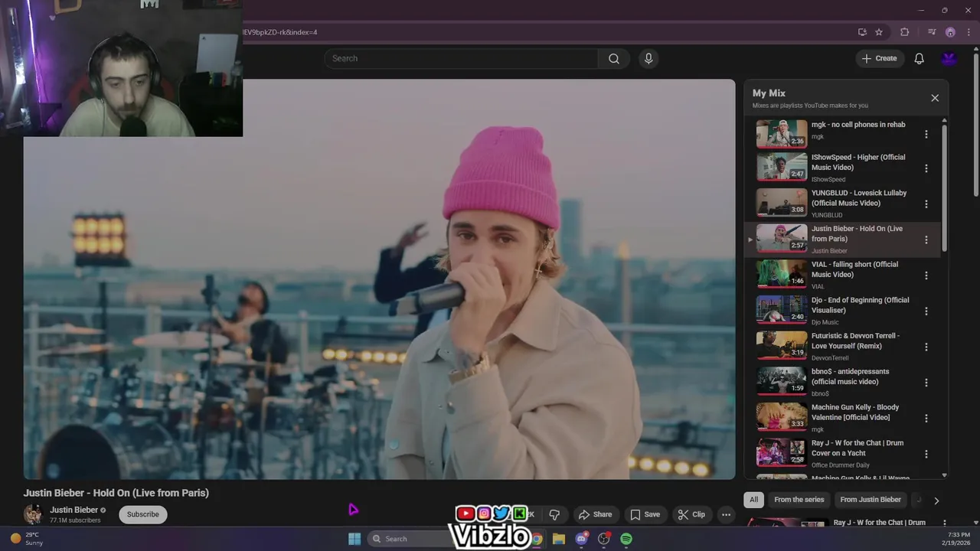Click video title 'Justin Bieber - Hold On (Live from Paris)'
Viewport: 980px width, 551px height.
pyautogui.click(x=116, y=493)
